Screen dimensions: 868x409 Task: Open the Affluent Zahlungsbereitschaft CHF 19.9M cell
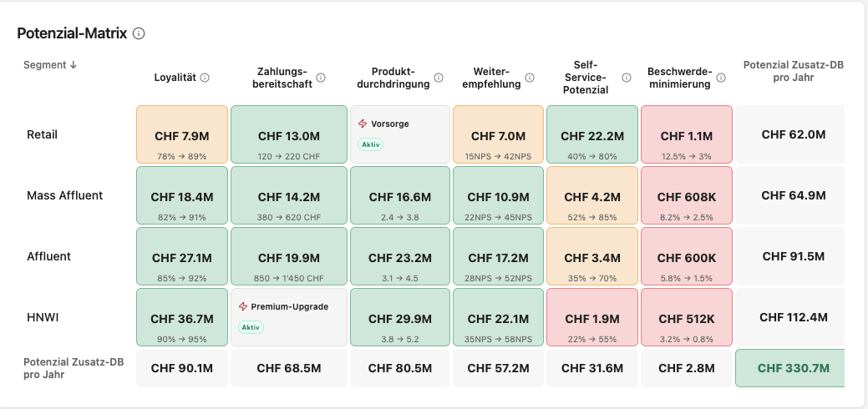289,256
